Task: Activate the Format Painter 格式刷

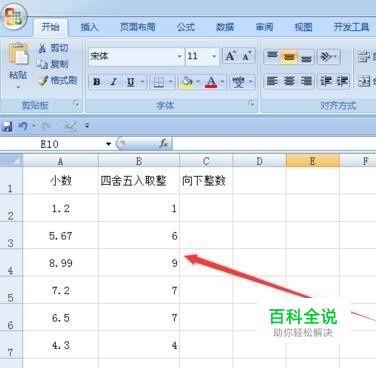Action: [x=57, y=80]
